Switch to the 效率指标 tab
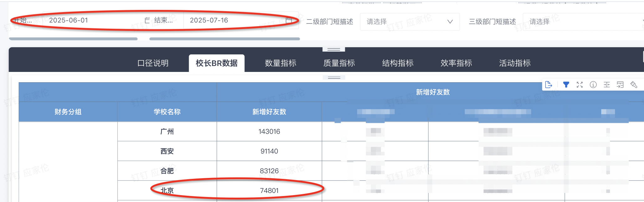 point(456,63)
